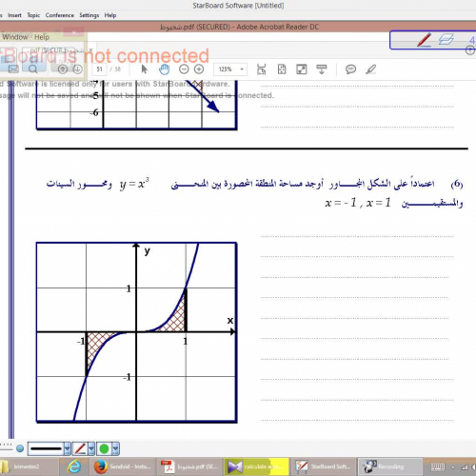Click the page number field showing 51

[x=100, y=69]
